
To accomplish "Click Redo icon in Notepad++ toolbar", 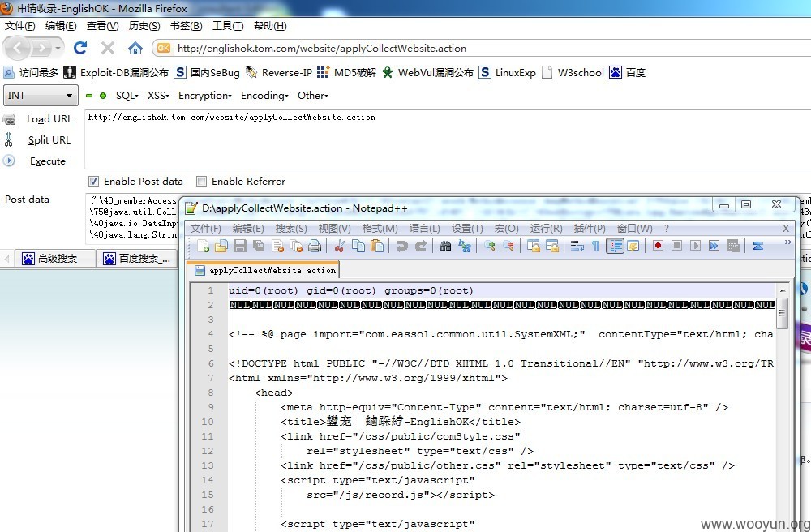I will coord(421,246).
